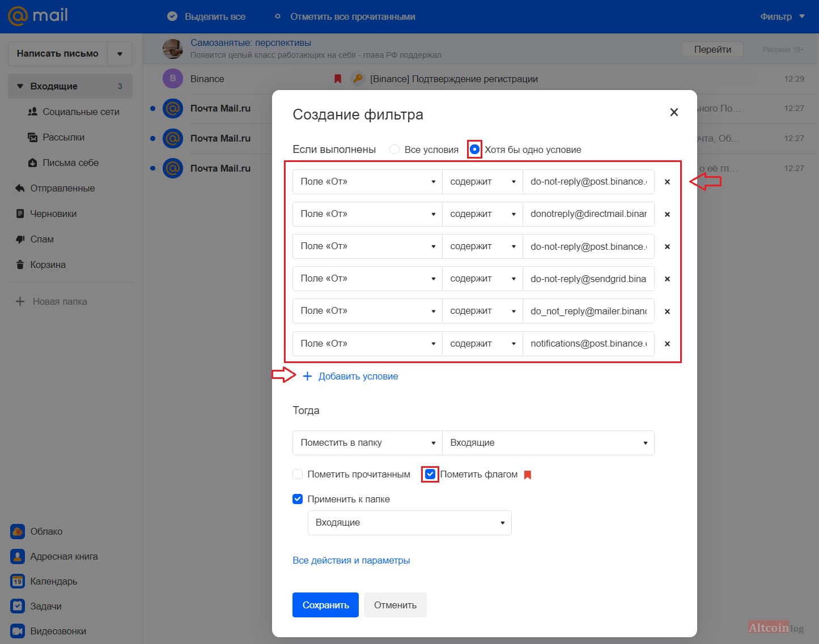The image size is (819, 644).
Task: Select the Все условия radio option
Action: (x=394, y=150)
